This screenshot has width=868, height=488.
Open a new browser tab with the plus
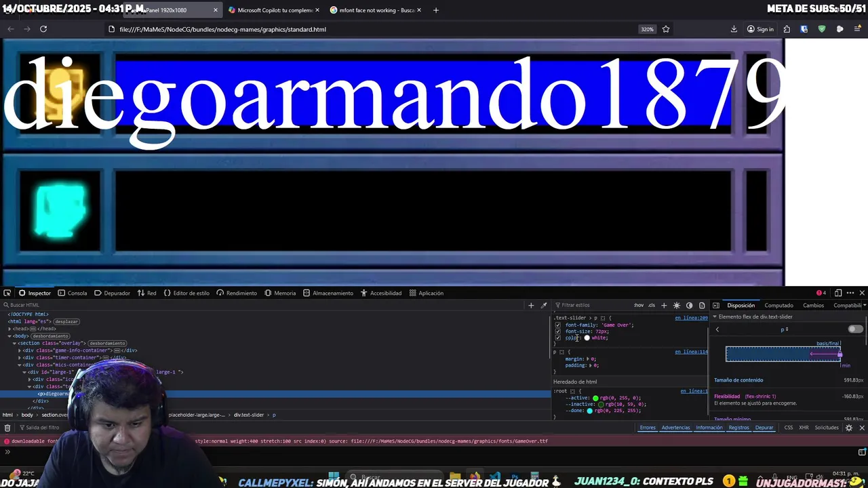pos(435,10)
